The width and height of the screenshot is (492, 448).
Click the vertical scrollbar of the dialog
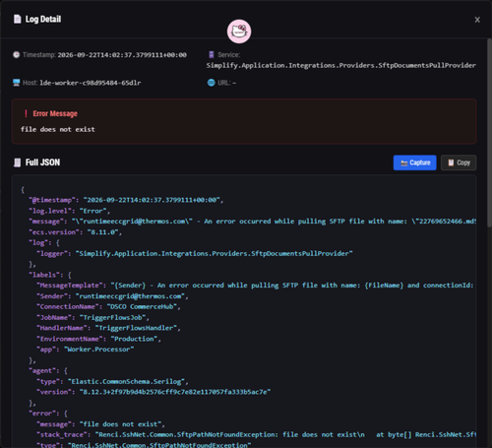(x=489, y=133)
